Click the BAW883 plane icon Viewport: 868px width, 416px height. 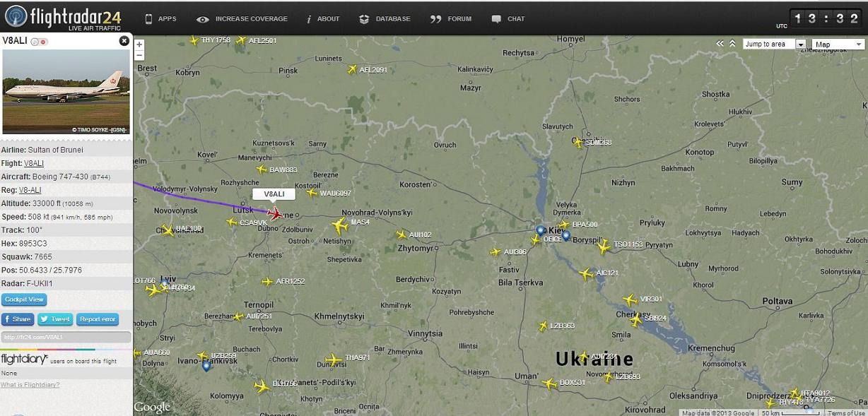pyautogui.click(x=262, y=170)
